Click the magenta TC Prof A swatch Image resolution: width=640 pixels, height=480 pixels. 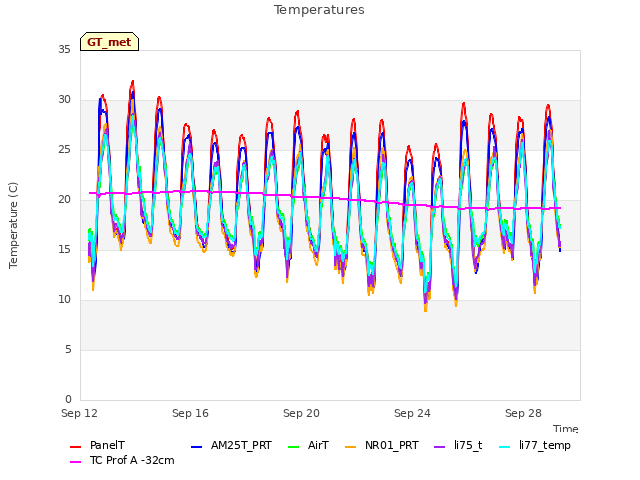76,462
